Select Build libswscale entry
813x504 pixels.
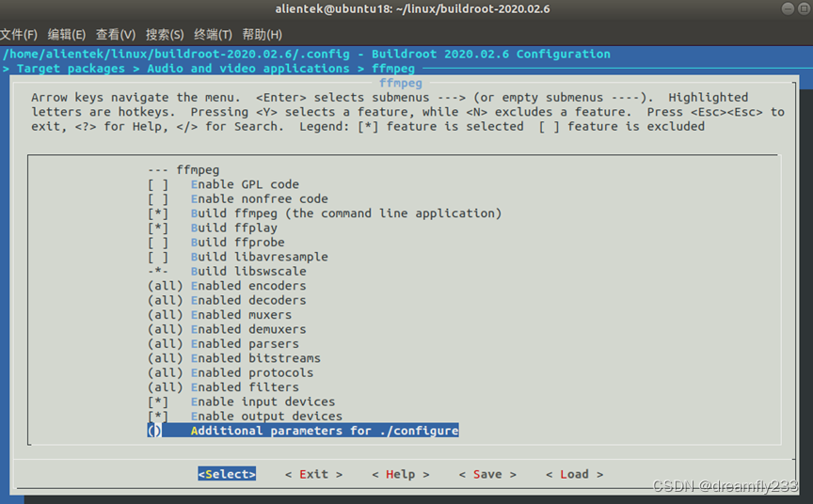227,272
